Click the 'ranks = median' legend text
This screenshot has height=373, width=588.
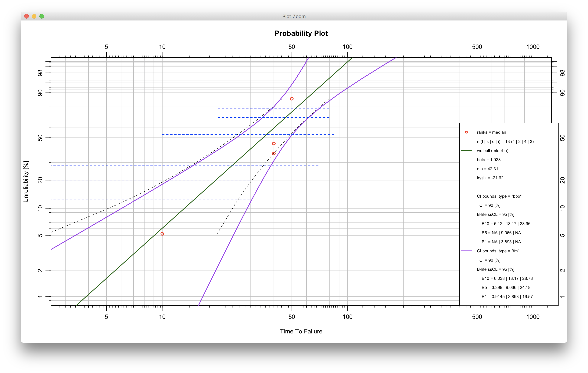(x=491, y=132)
